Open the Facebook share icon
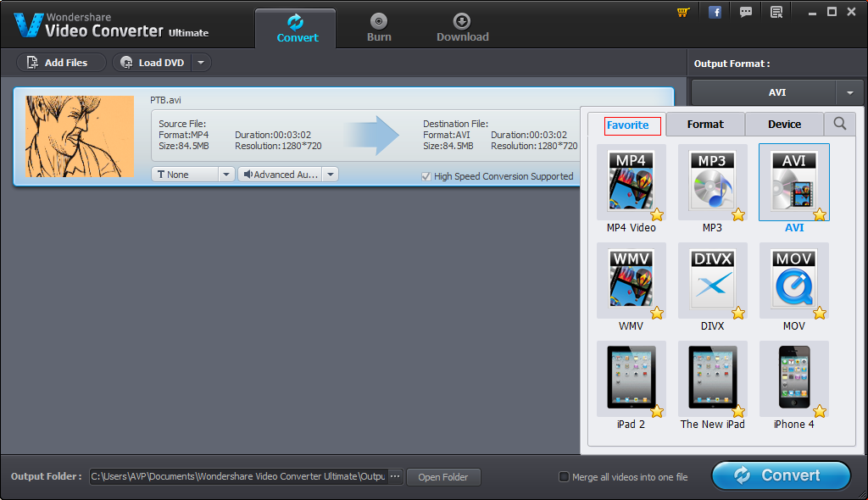868x500 pixels. [715, 12]
